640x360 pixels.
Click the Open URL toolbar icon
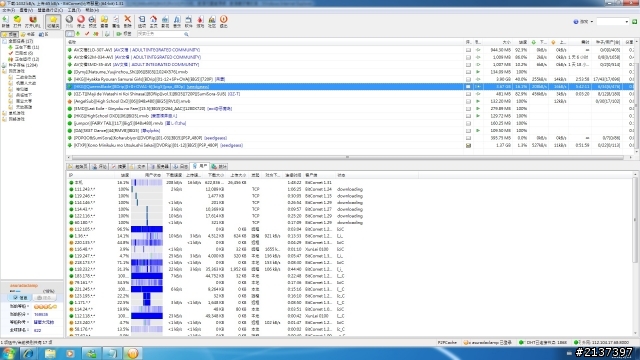pos(33,21)
